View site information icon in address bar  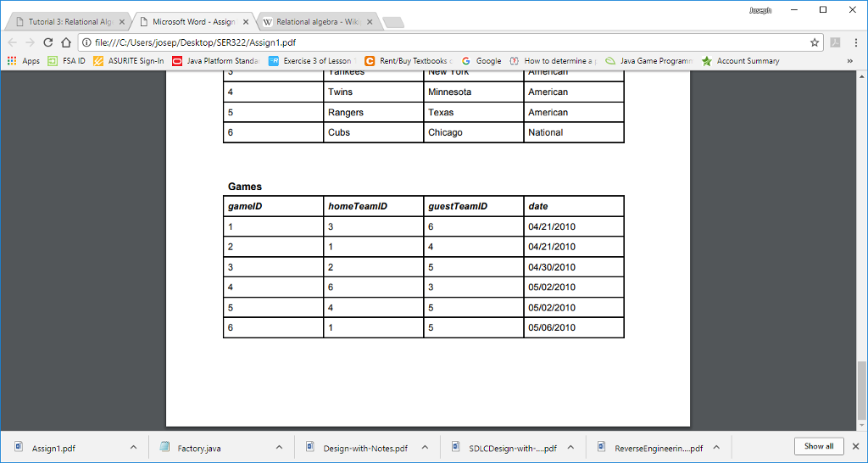[x=87, y=42]
